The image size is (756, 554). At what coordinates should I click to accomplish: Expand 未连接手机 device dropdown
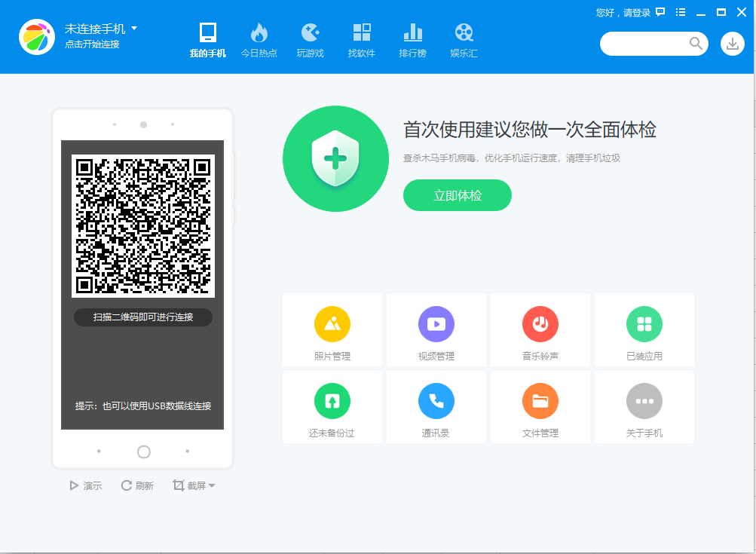[134, 29]
